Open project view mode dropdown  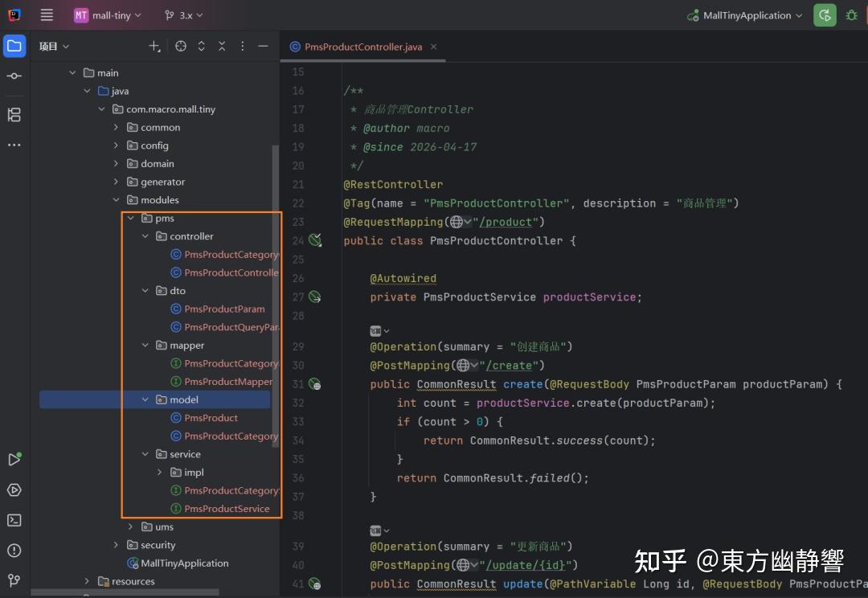click(x=54, y=47)
